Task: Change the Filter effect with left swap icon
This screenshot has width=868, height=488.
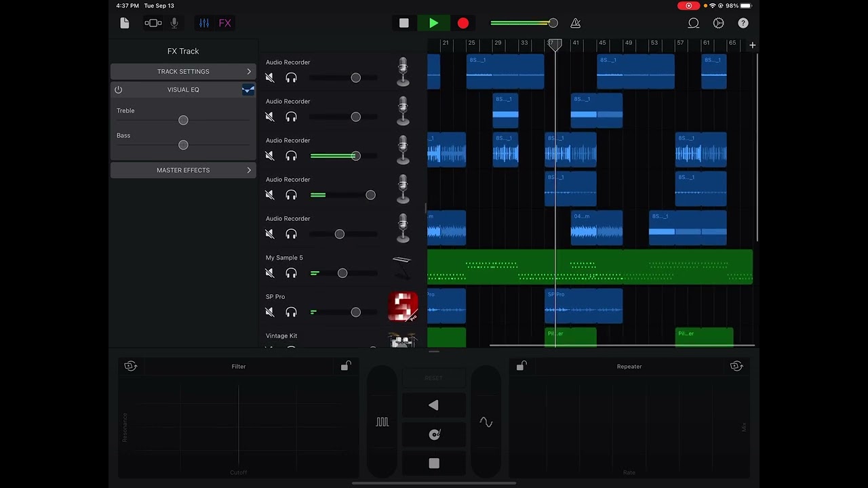Action: point(131,366)
